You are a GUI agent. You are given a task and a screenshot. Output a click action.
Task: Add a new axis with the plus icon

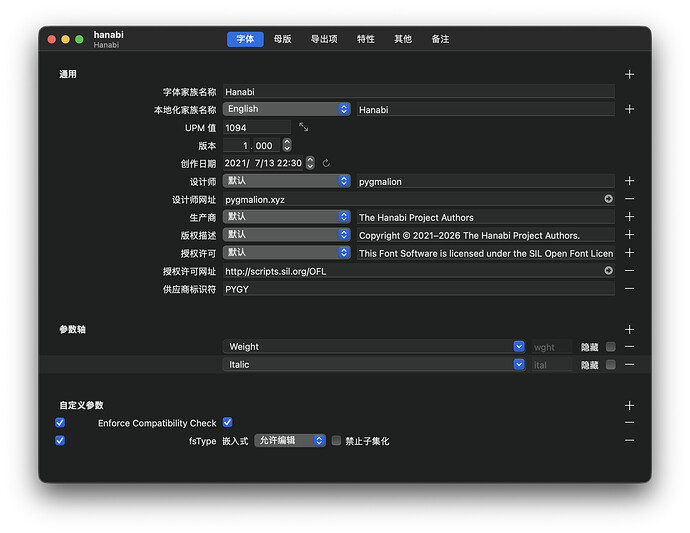point(629,329)
